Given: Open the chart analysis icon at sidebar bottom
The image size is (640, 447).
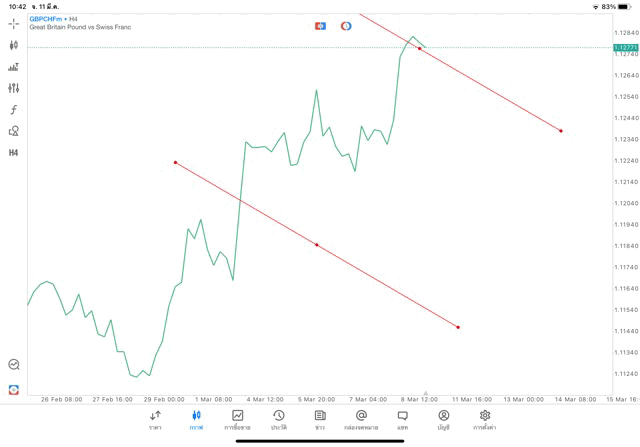Looking at the screenshot, I should tap(13, 365).
